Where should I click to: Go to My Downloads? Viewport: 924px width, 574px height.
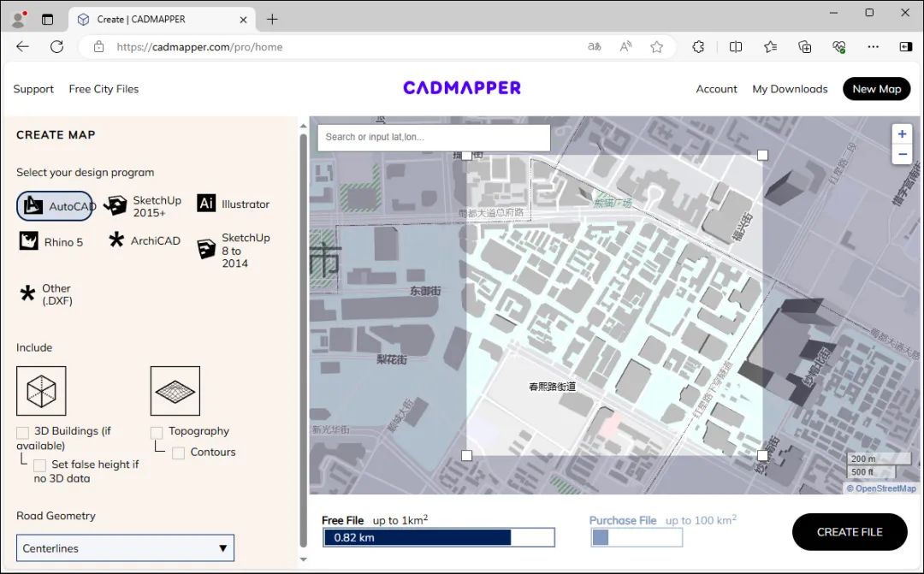point(790,89)
